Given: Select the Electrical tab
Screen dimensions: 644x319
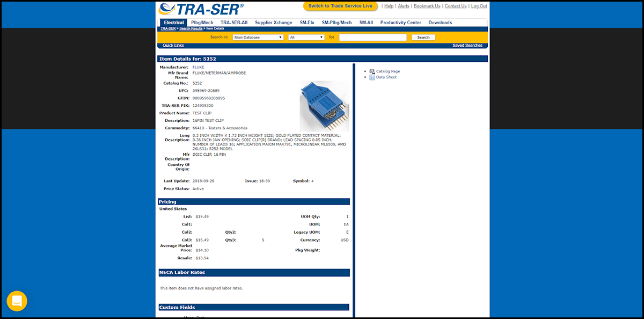Looking at the screenshot, I should tap(174, 23).
